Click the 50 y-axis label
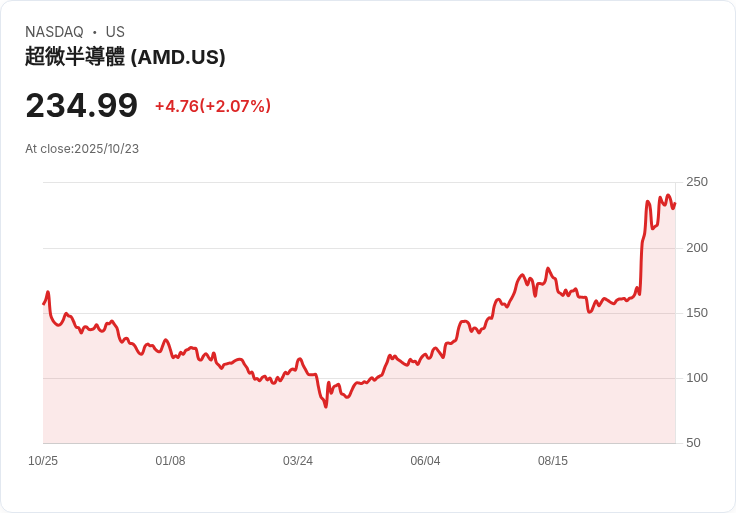The height and width of the screenshot is (513, 736). click(693, 443)
